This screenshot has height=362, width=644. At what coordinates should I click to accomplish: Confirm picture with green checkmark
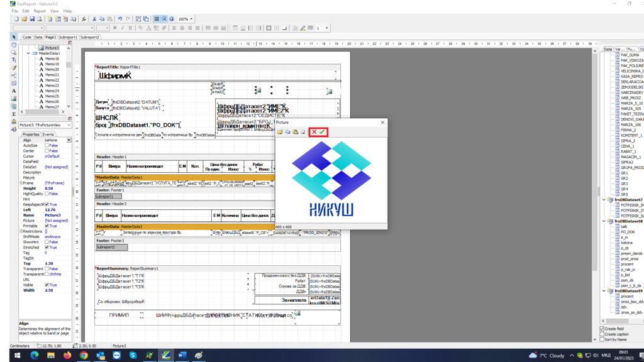(323, 132)
